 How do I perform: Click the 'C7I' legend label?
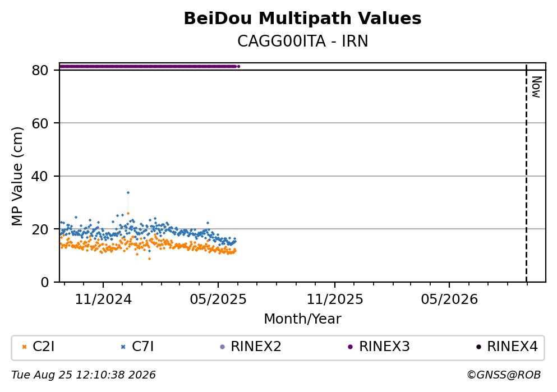142,346
